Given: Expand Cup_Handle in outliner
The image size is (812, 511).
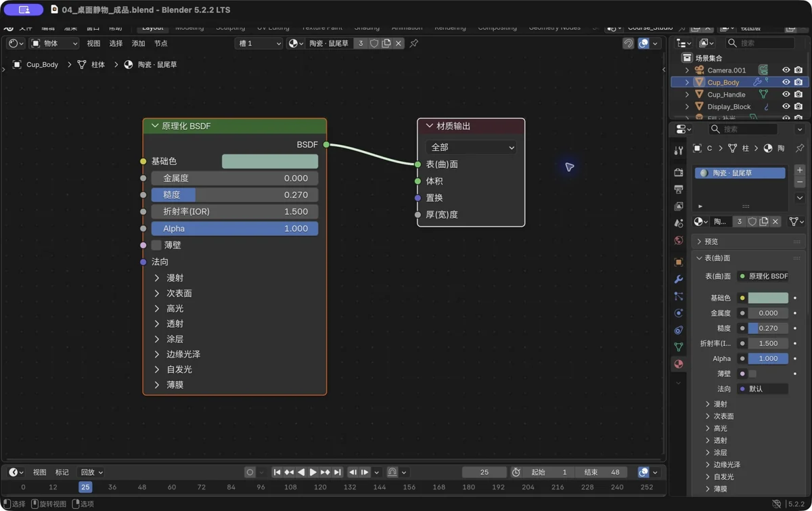Looking at the screenshot, I should pos(687,95).
